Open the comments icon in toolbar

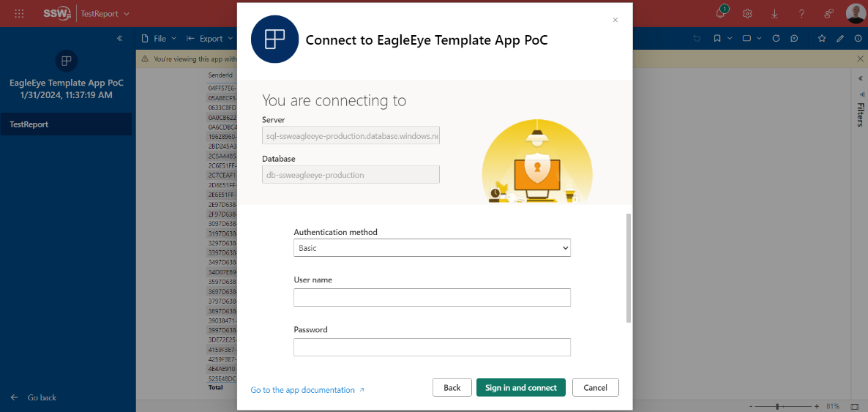pos(794,39)
